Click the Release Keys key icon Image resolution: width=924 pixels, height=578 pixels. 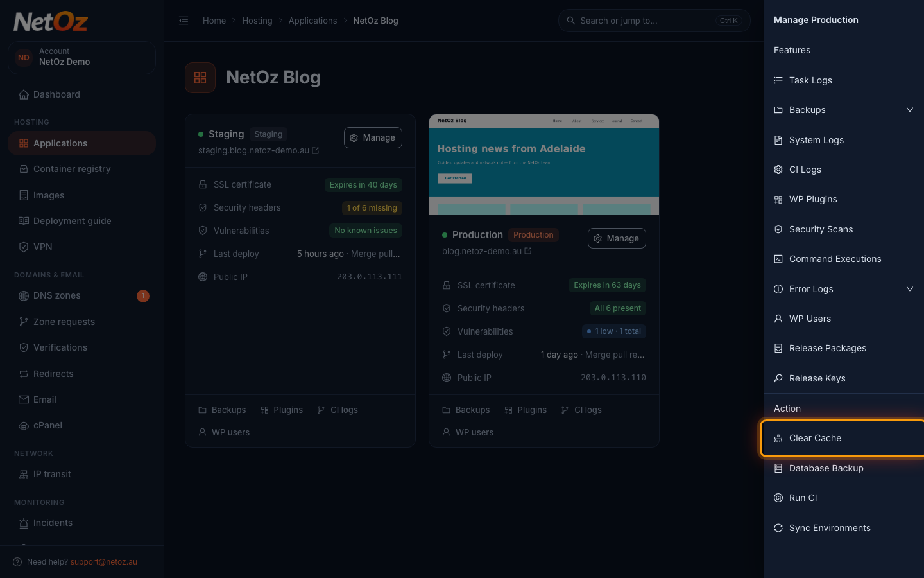[778, 378]
